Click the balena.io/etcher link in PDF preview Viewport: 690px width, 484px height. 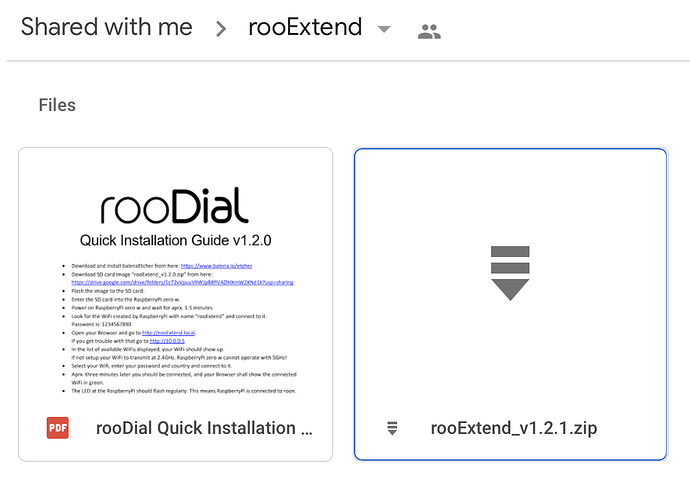pos(217,266)
